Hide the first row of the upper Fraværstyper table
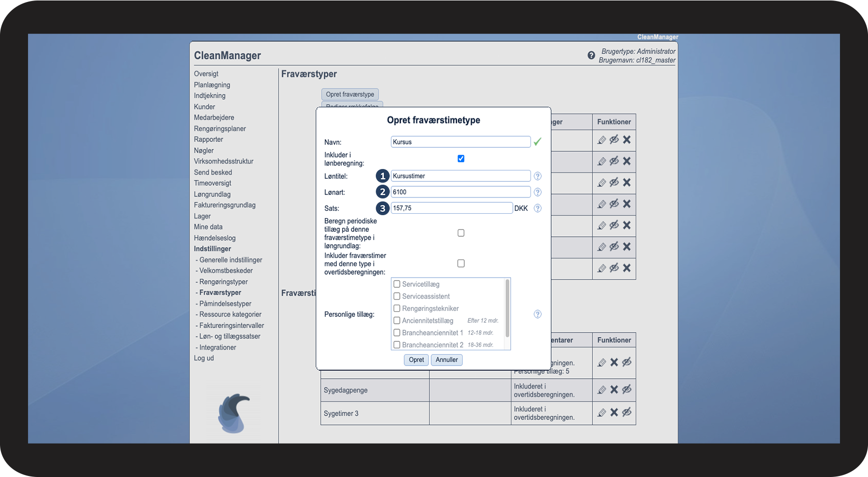This screenshot has width=868, height=477. (614, 140)
